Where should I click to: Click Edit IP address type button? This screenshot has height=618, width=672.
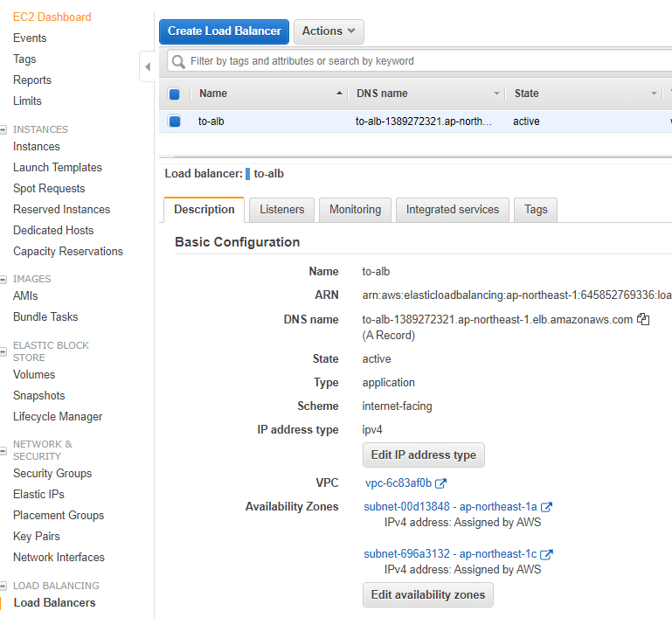tap(424, 455)
